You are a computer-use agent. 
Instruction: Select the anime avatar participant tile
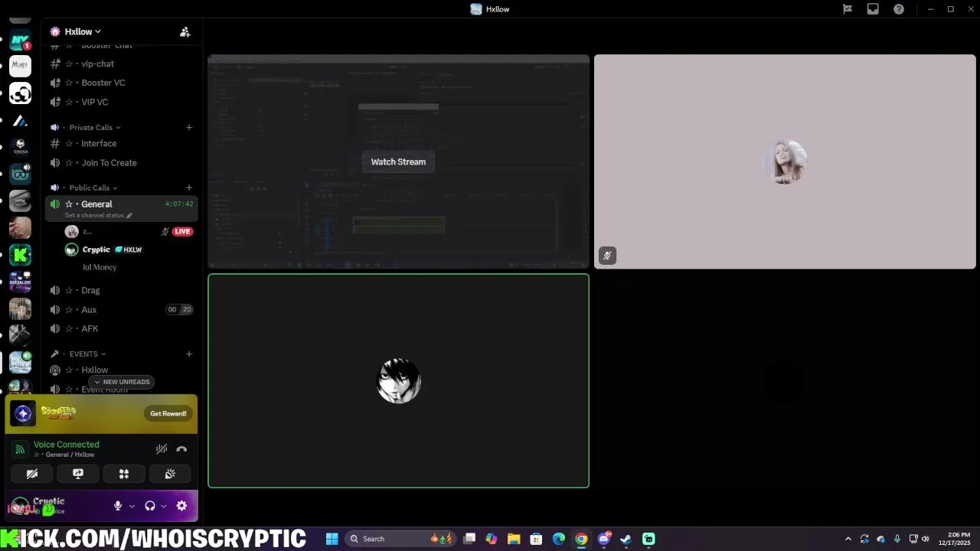tap(398, 380)
